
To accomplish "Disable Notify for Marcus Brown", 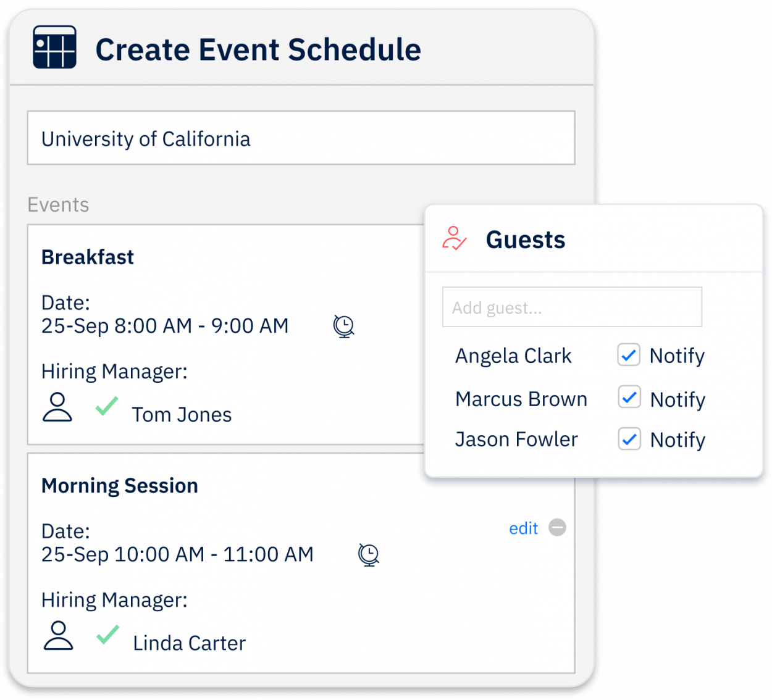I will click(x=628, y=398).
